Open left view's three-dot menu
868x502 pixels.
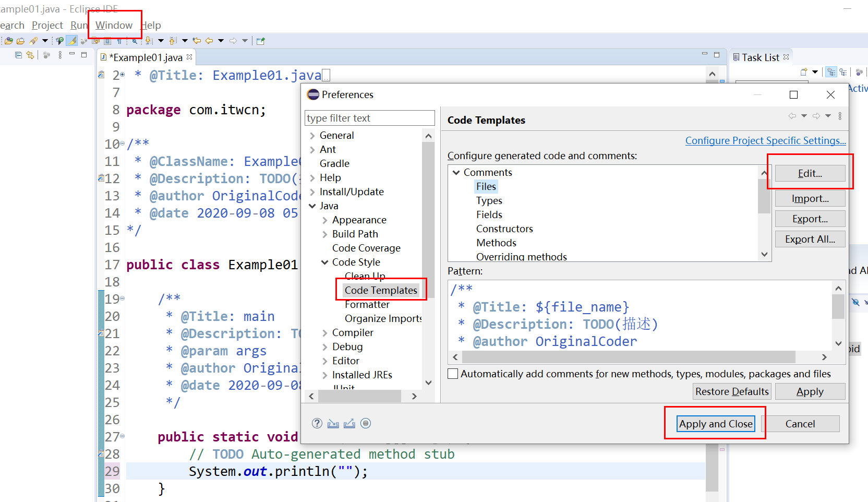(60, 55)
